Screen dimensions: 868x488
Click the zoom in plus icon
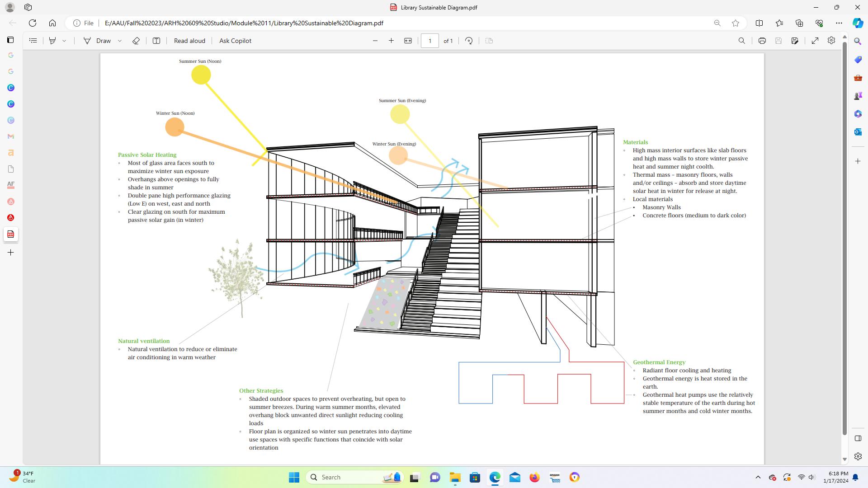(x=391, y=41)
